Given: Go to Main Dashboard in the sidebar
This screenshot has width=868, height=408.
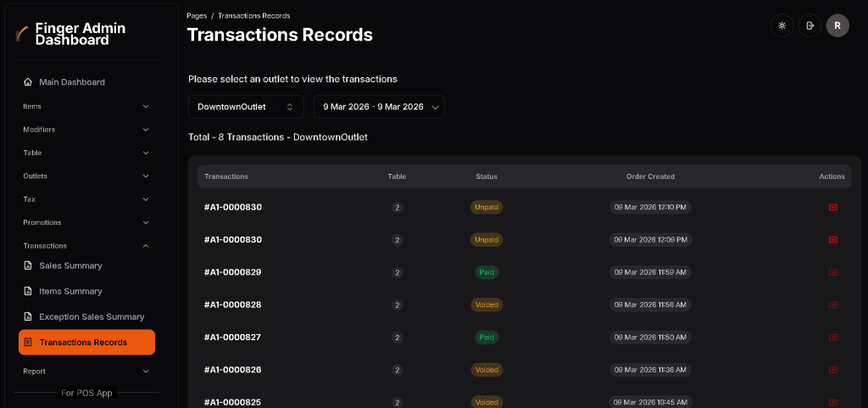Looking at the screenshot, I should coord(72,82).
